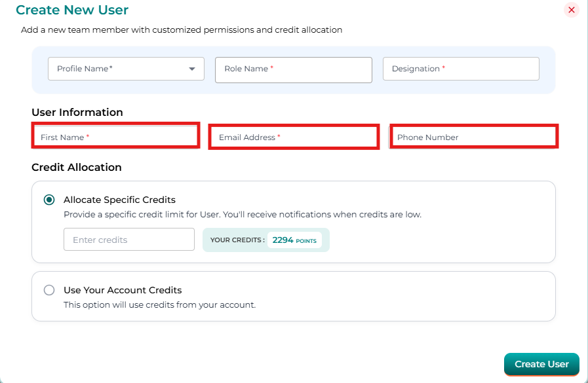Click the "use credits from your account" description
The width and height of the screenshot is (588, 383).
pyautogui.click(x=159, y=304)
